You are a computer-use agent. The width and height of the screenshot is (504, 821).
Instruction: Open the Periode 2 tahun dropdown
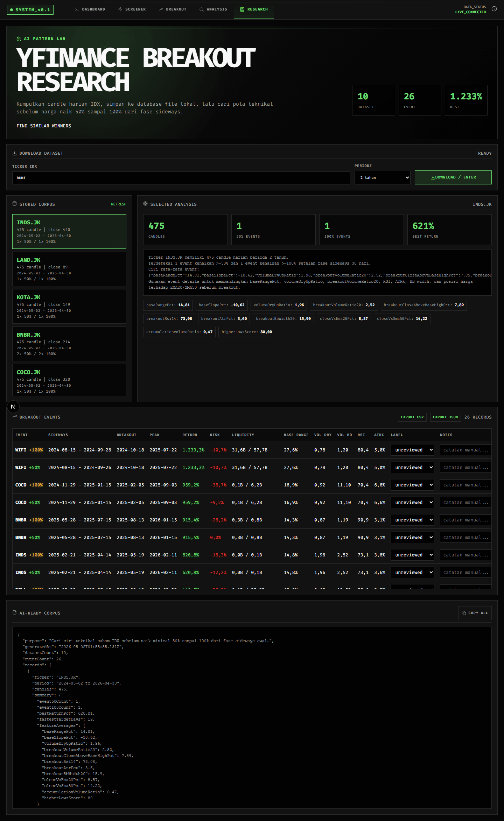[x=382, y=177]
